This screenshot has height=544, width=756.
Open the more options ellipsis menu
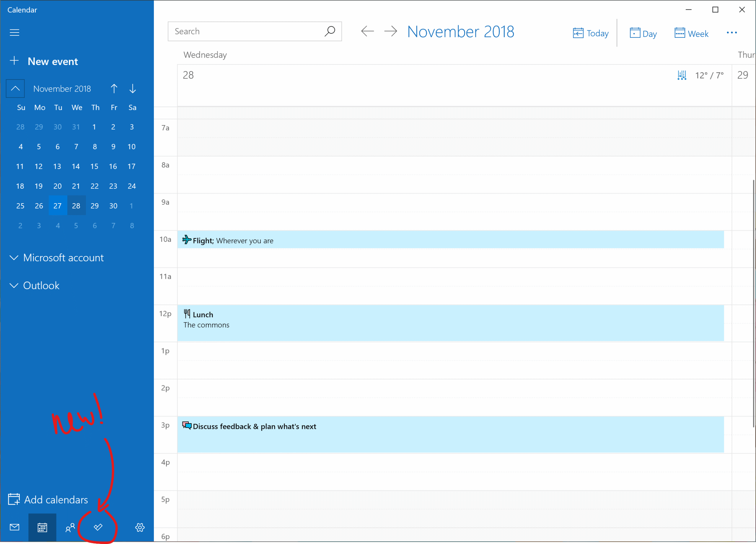click(x=732, y=33)
